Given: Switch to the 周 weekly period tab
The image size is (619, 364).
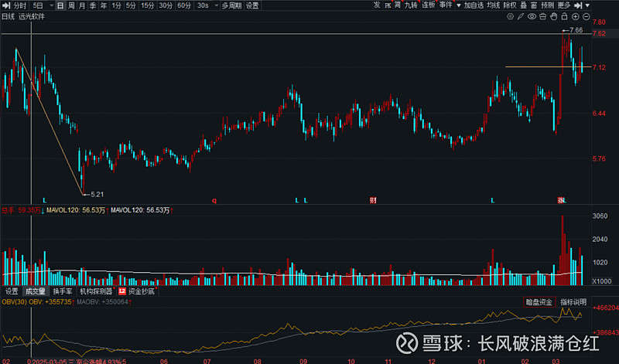Looking at the screenshot, I should click(x=71, y=5).
